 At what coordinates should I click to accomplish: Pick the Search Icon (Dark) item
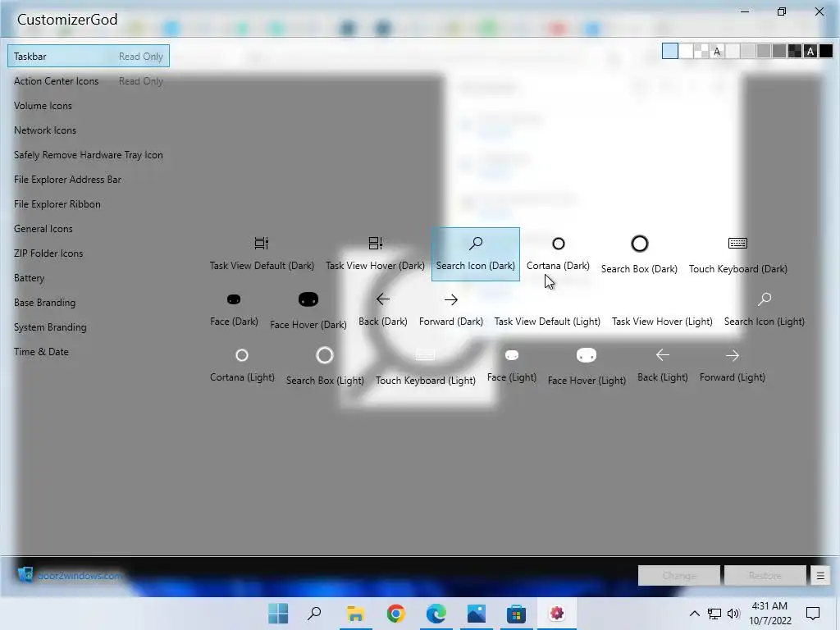pyautogui.click(x=476, y=254)
